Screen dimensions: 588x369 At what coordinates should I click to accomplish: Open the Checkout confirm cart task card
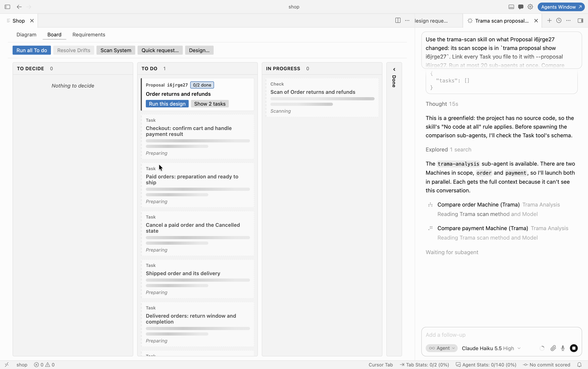click(x=198, y=137)
